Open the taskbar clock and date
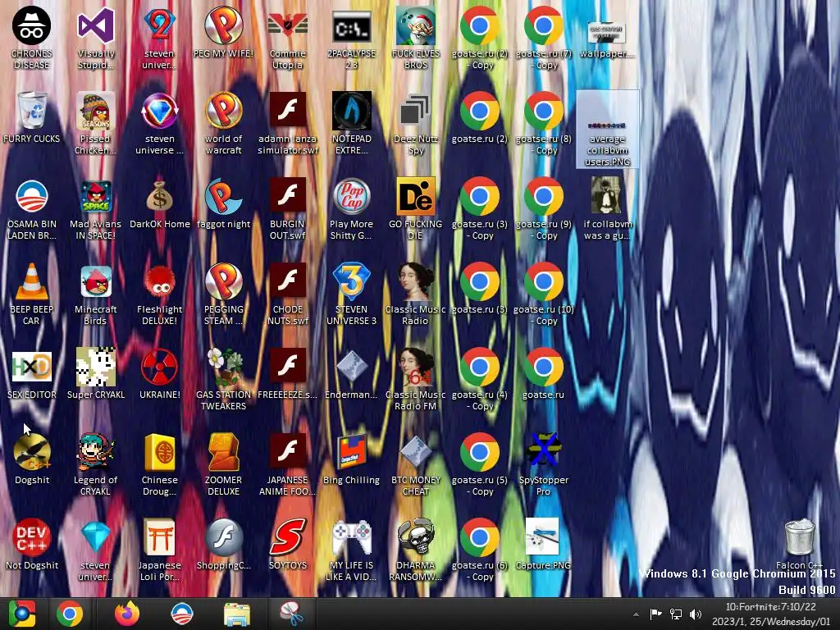840x630 pixels. click(x=770, y=614)
